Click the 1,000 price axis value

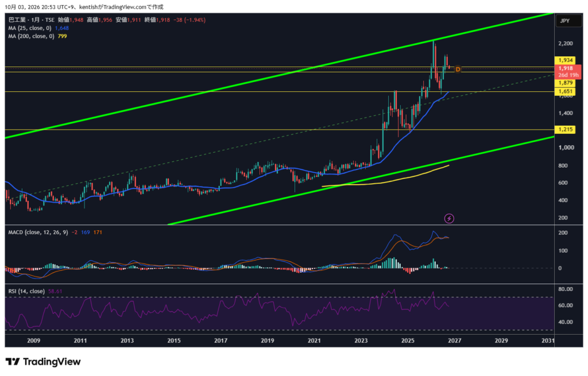(x=566, y=148)
